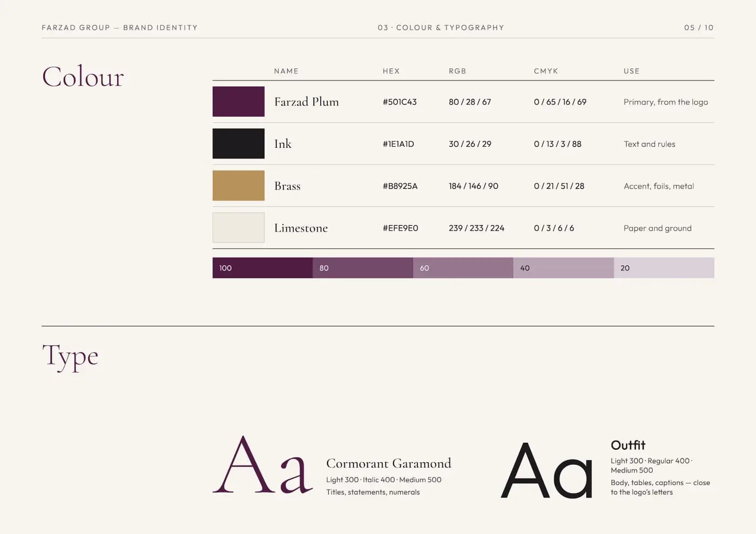Click the USE column header
The width and height of the screenshot is (756, 534).
pos(632,71)
